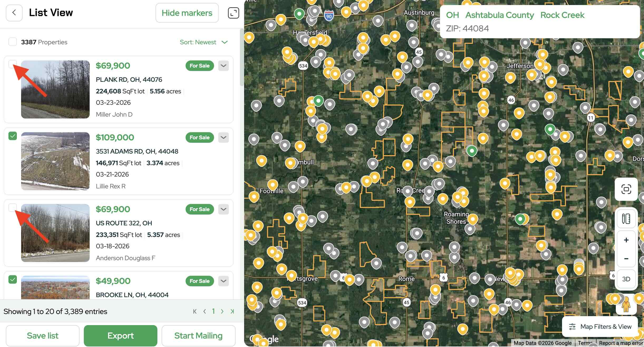Uncheck the 3531 Adams Rd listing checkbox
Image resolution: width=644 pixels, height=347 pixels.
coord(13,136)
